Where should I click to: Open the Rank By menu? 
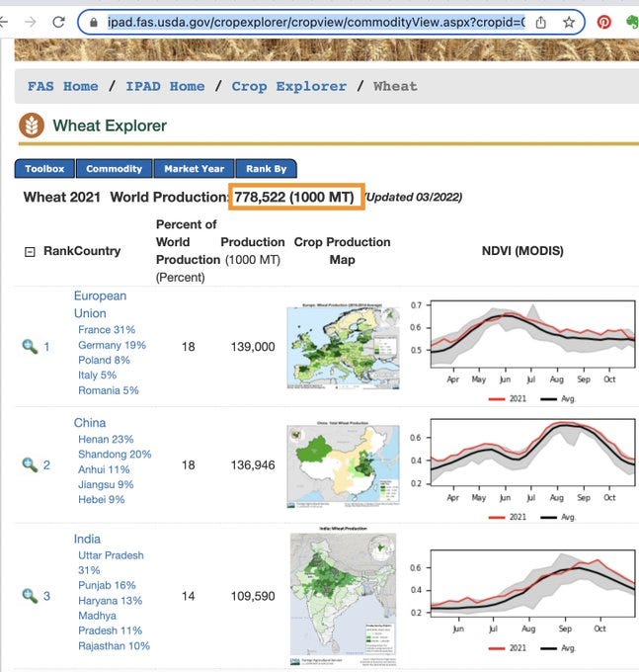[x=266, y=168]
